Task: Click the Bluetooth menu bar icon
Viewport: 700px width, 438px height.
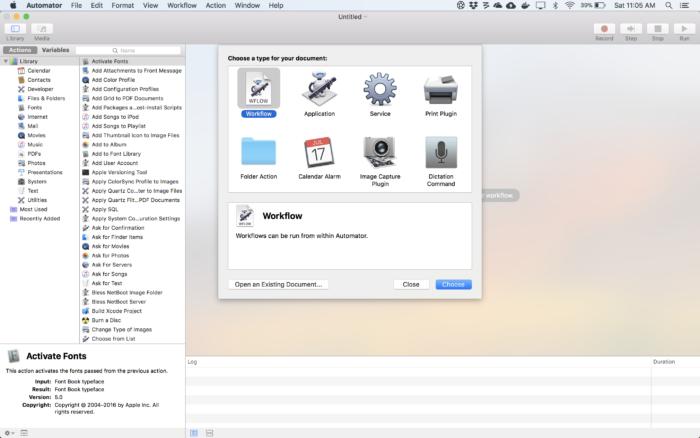Action: click(x=555, y=5)
